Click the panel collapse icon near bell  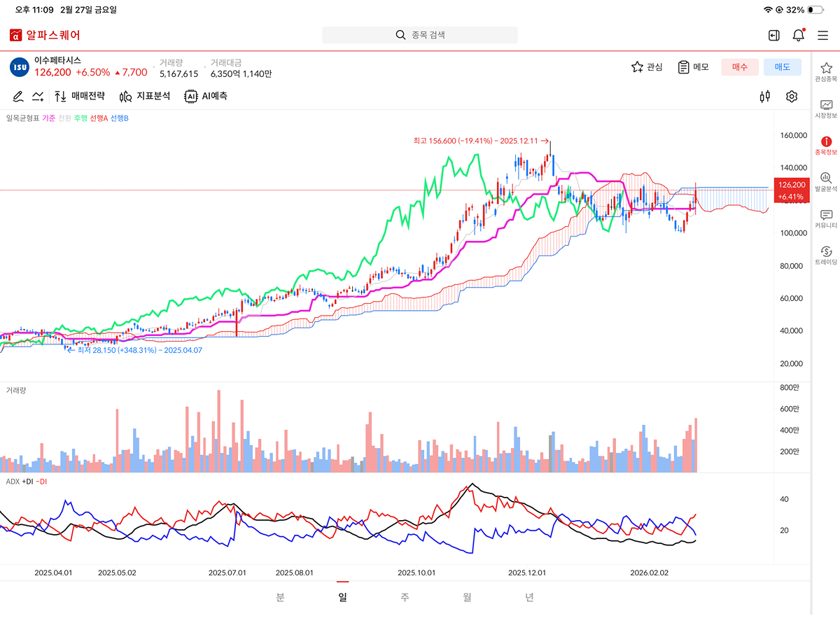click(773, 35)
